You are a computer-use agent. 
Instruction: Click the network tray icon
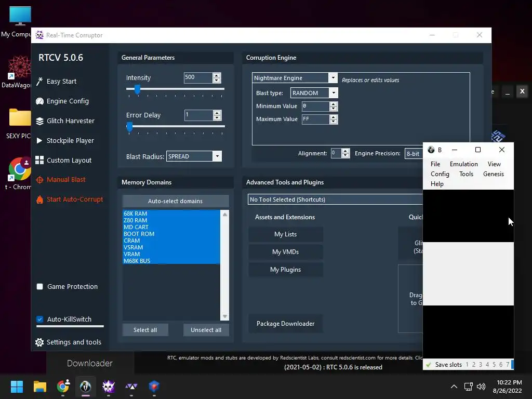[x=469, y=387]
